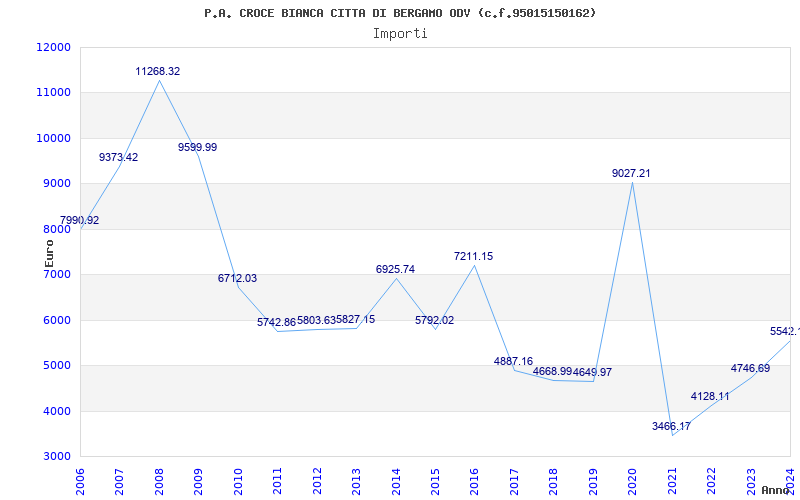Click the 2007 x-axis year label
The height and width of the screenshot is (500, 800).
coord(119,481)
